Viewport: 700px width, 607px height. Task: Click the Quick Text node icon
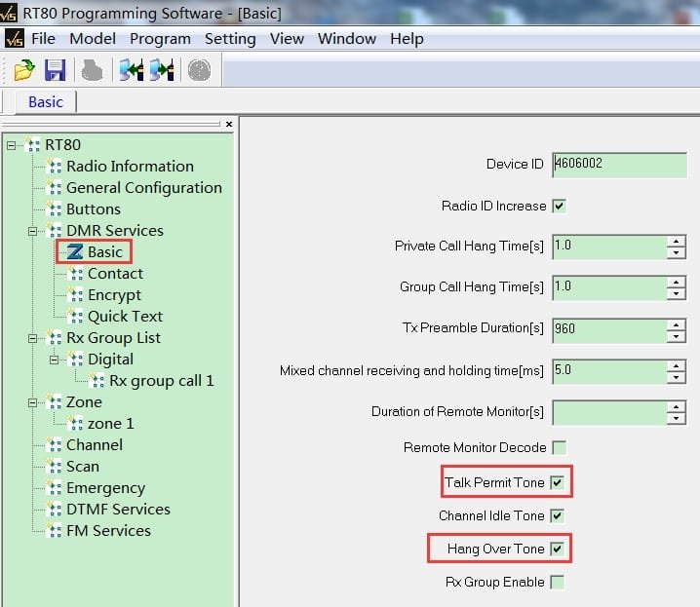click(x=75, y=317)
